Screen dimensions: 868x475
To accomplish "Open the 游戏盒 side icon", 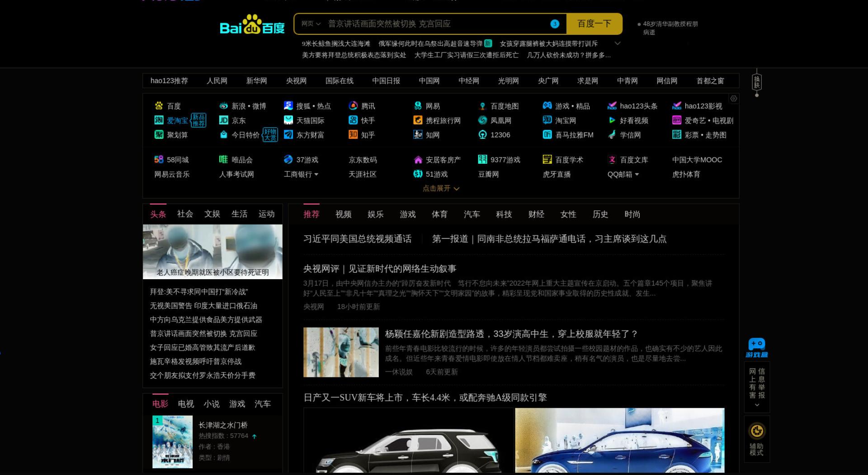I will coord(757,348).
